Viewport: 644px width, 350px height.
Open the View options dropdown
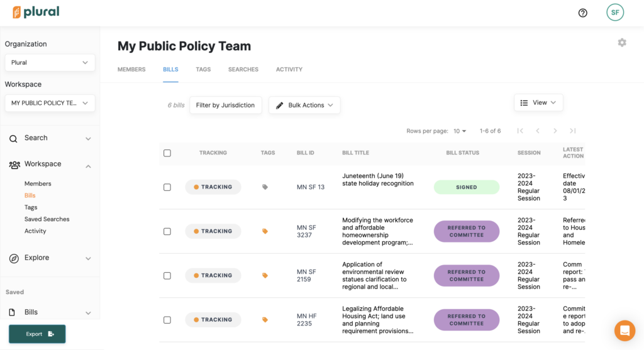point(538,102)
